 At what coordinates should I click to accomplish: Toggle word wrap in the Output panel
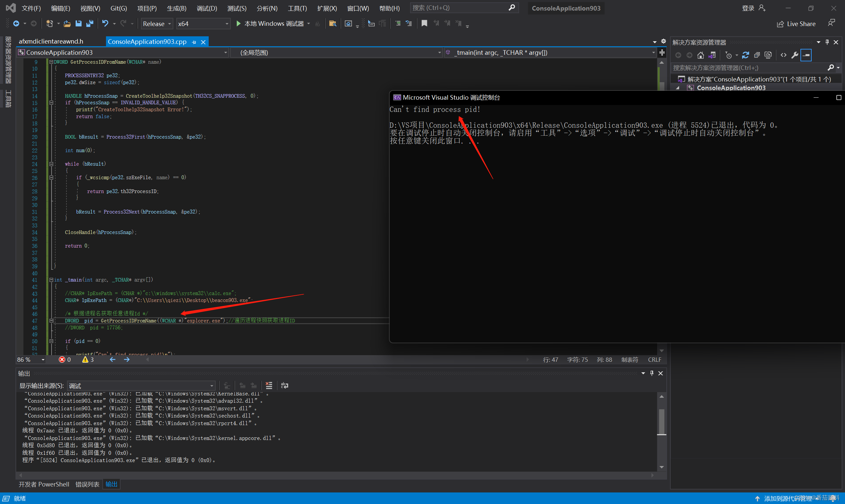(x=284, y=386)
